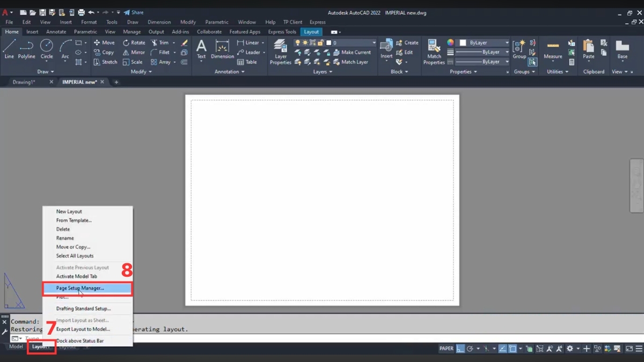Open workspace switching gear in status bar
Image resolution: width=644 pixels, height=362 pixels.
[x=570, y=349]
